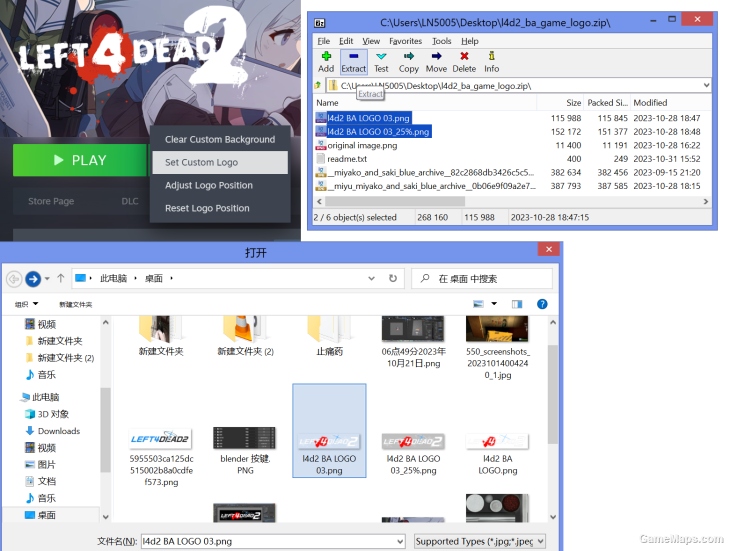The height and width of the screenshot is (551, 730).
Task: Expand the 7-Zip address path dropdown
Action: tap(706, 86)
